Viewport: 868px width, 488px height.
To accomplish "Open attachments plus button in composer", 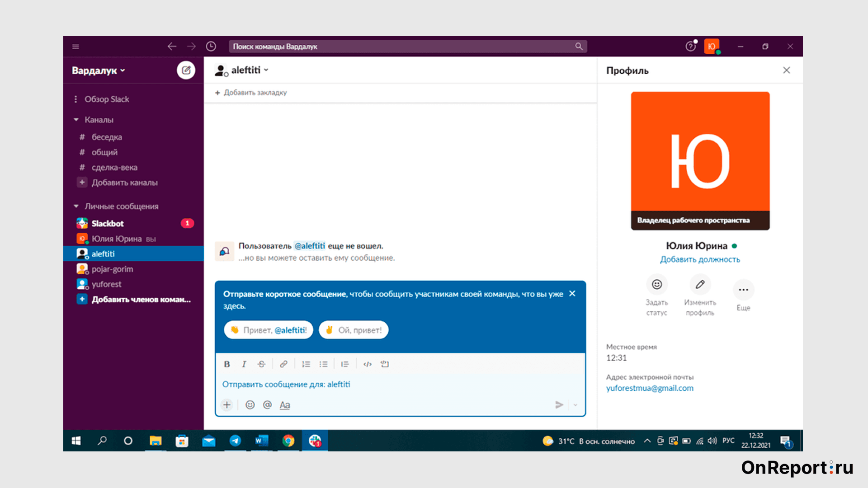I will pyautogui.click(x=227, y=405).
